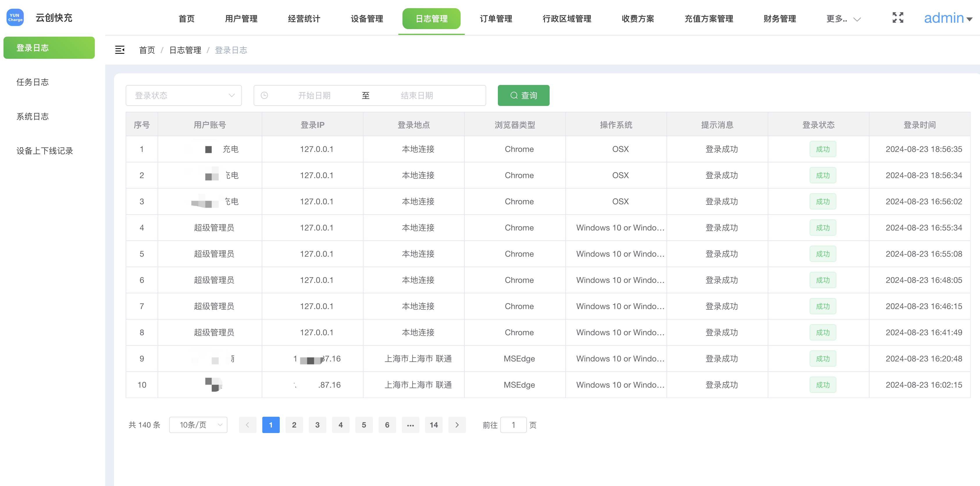Go to page 3 in pagination

[317, 425]
